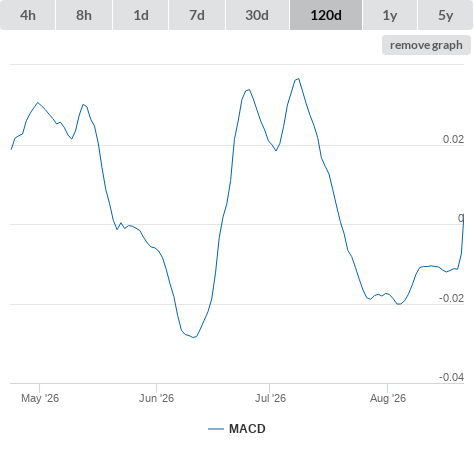Toggle the MACD series legend label
Screen dimensions: 474x455
click(247, 429)
